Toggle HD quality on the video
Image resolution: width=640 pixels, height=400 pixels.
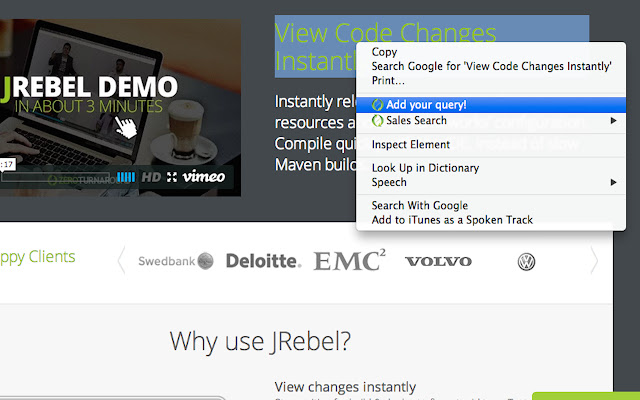[151, 177]
